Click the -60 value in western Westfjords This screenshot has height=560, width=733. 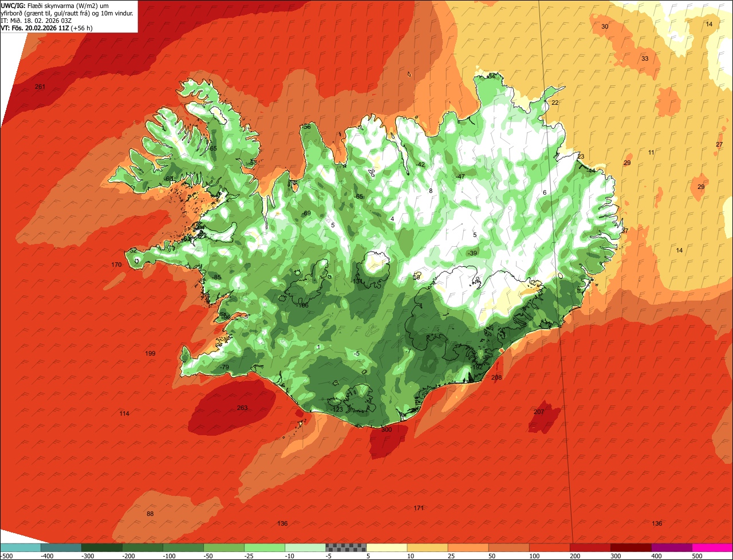pos(169,179)
